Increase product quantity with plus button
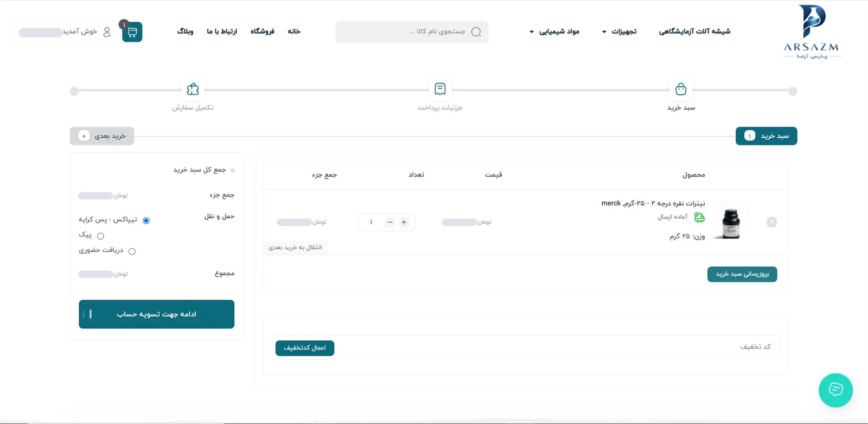This screenshot has height=424, width=868. [404, 222]
